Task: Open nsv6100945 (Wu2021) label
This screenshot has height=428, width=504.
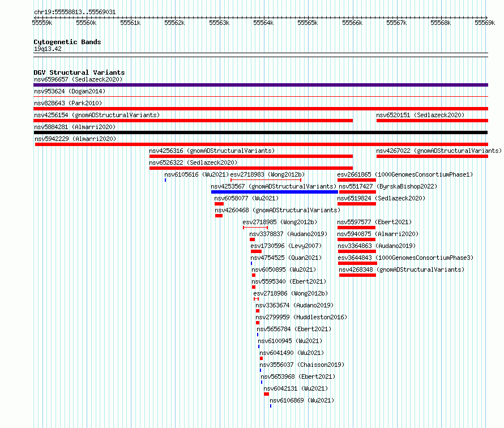Action: tap(290, 341)
